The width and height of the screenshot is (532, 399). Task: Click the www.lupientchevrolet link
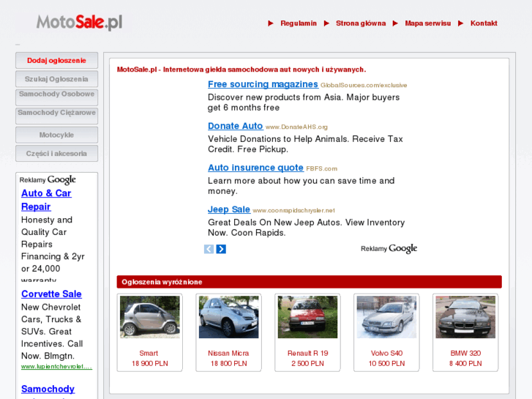(56, 366)
